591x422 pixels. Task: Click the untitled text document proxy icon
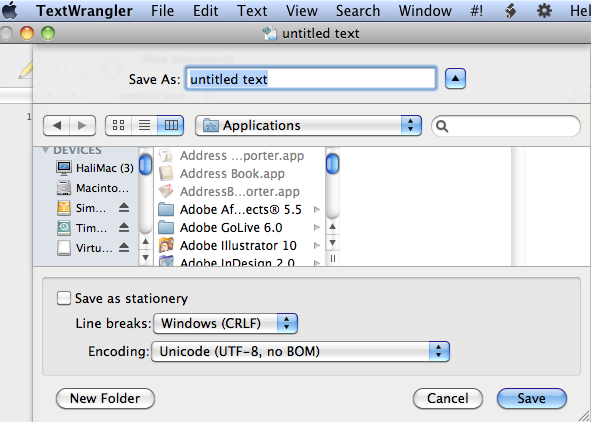pyautogui.click(x=270, y=33)
